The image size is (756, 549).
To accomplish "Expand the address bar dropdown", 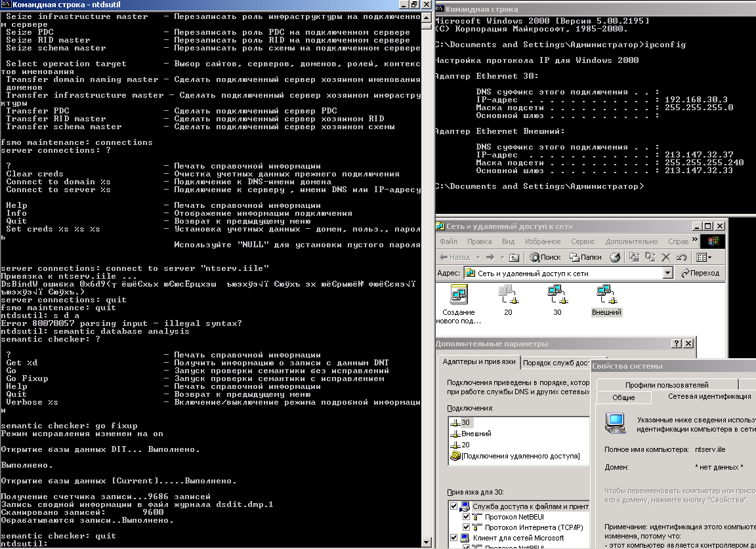I will tap(668, 274).
